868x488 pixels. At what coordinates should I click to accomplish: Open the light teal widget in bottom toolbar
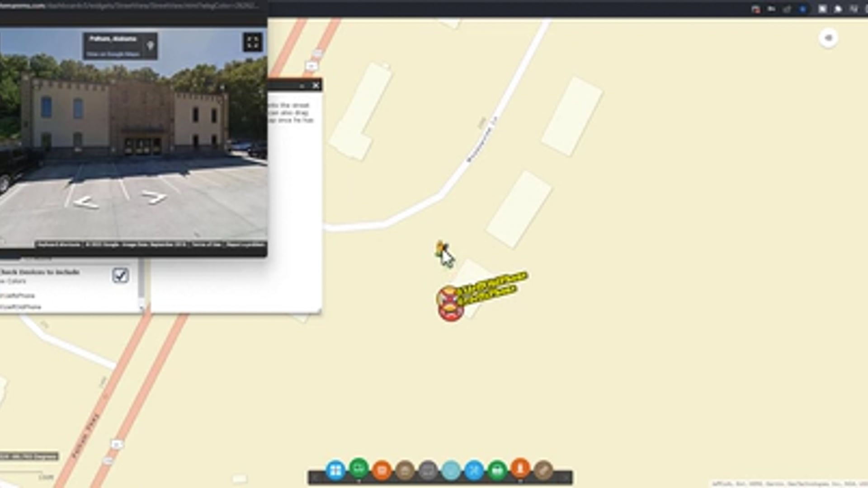pos(451,471)
